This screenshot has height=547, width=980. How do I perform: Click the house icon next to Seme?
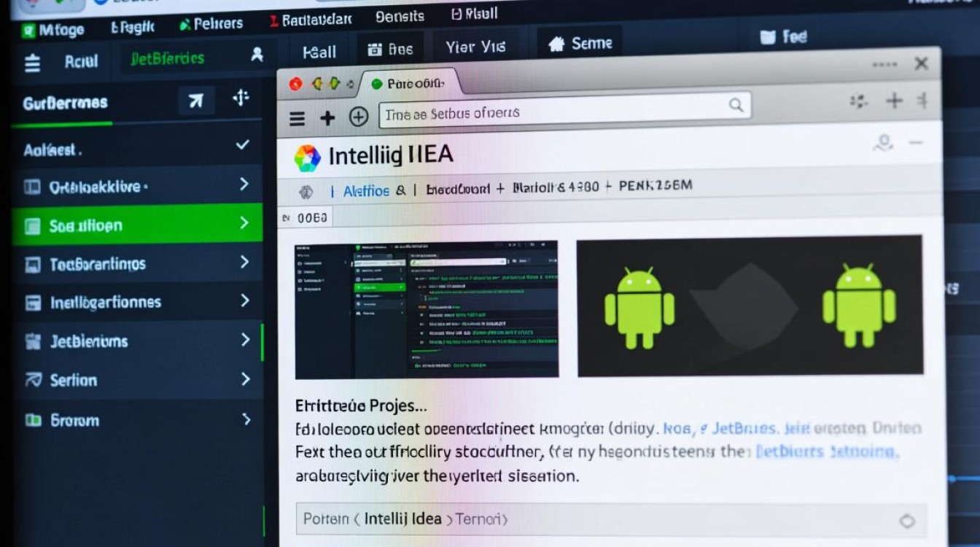coord(556,44)
